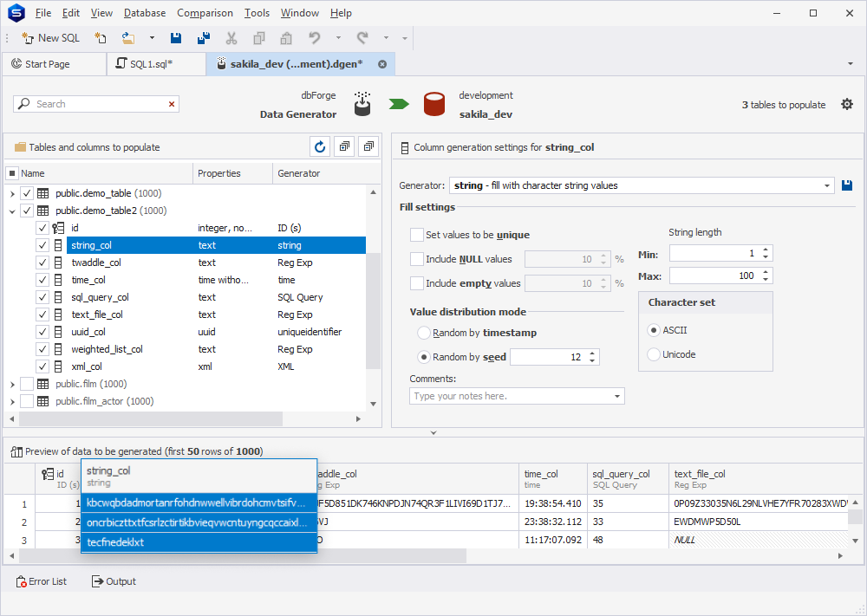
Task: Save generator settings with disk icon
Action: pyautogui.click(x=847, y=185)
